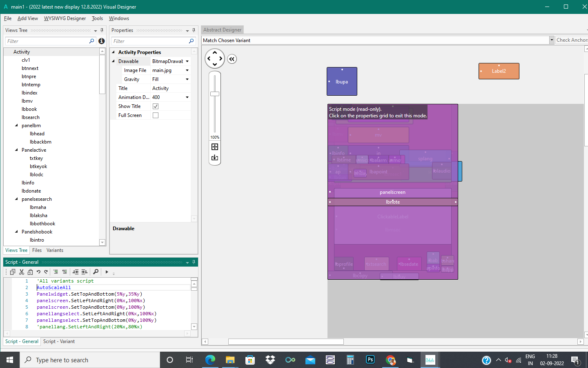Click the info icon beside Views Tree filter

[x=102, y=41]
